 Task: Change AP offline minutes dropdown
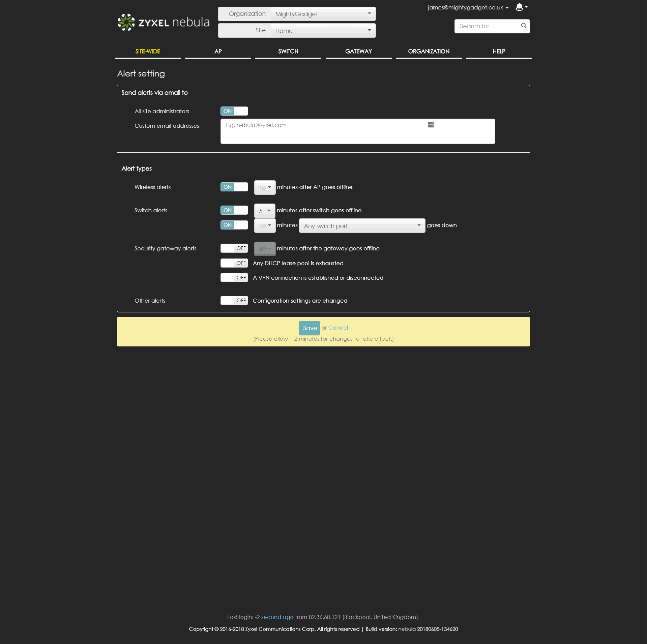click(265, 188)
